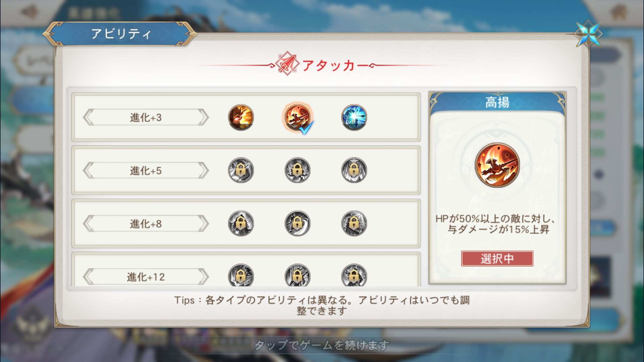Click the large 高揚 ability preview icon
Image resolution: width=644 pixels, height=362 pixels.
497,165
